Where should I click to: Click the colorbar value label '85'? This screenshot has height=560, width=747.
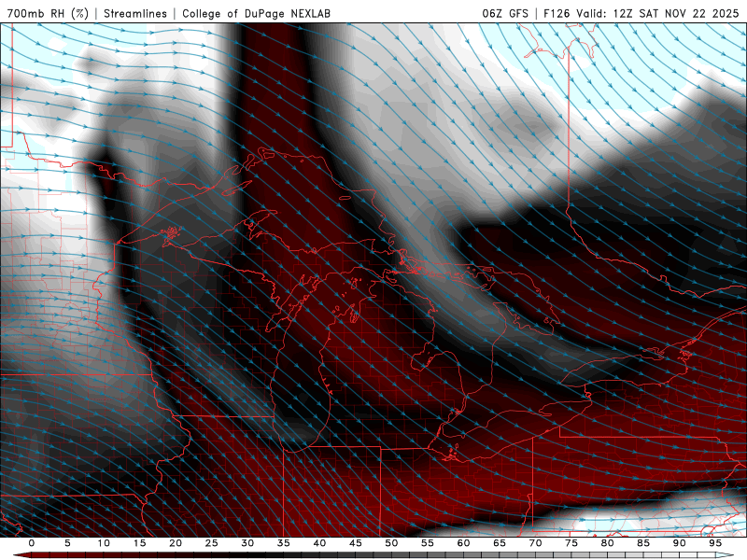(643, 543)
